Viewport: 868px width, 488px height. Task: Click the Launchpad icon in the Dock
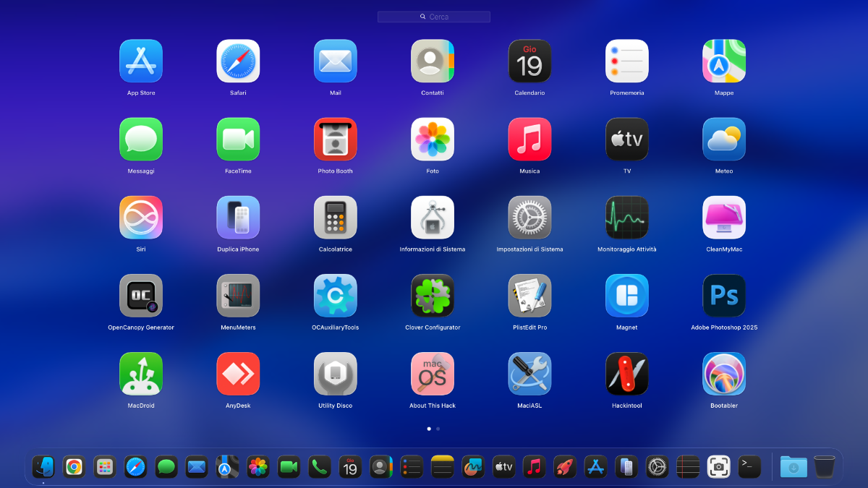click(105, 467)
